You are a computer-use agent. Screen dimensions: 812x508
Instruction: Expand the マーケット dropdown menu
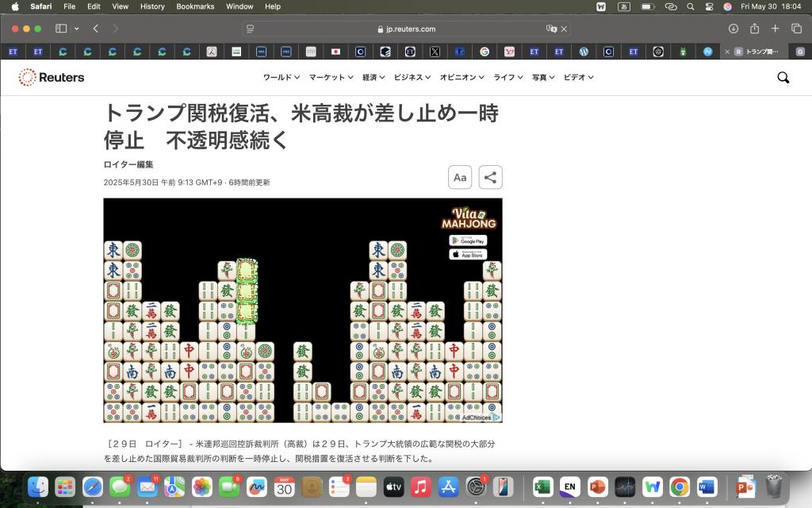(x=331, y=77)
